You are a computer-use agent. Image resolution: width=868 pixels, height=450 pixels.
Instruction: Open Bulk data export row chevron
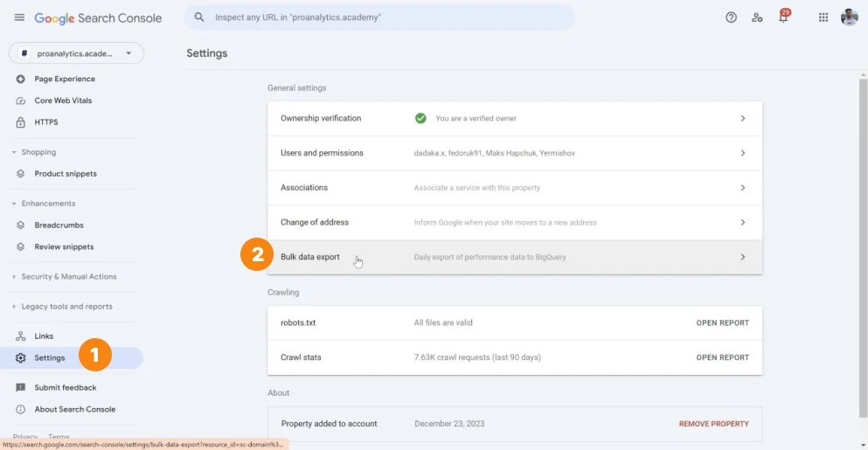[x=743, y=257]
